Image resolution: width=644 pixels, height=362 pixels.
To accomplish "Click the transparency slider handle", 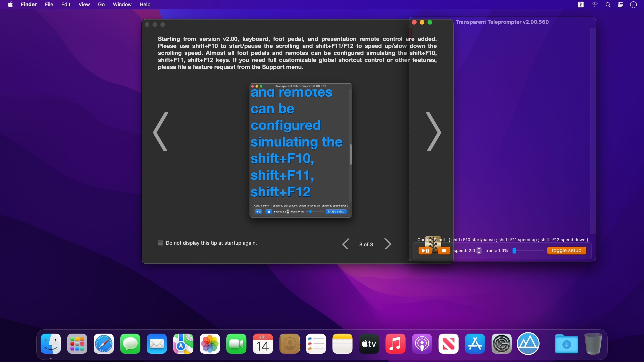I will pyautogui.click(x=514, y=251).
